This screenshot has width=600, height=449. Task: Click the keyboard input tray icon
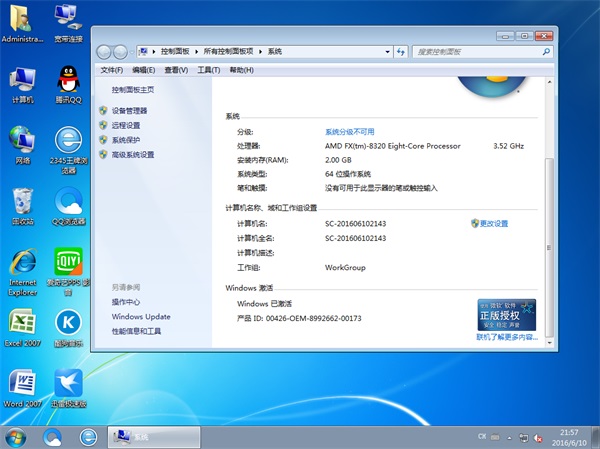pyautogui.click(x=495, y=437)
